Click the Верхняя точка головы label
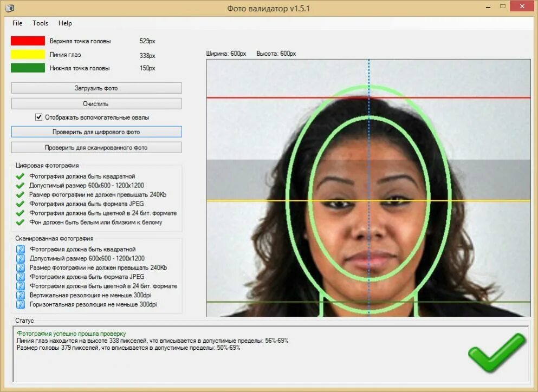Viewport: 538px width, 392px height. (x=80, y=41)
